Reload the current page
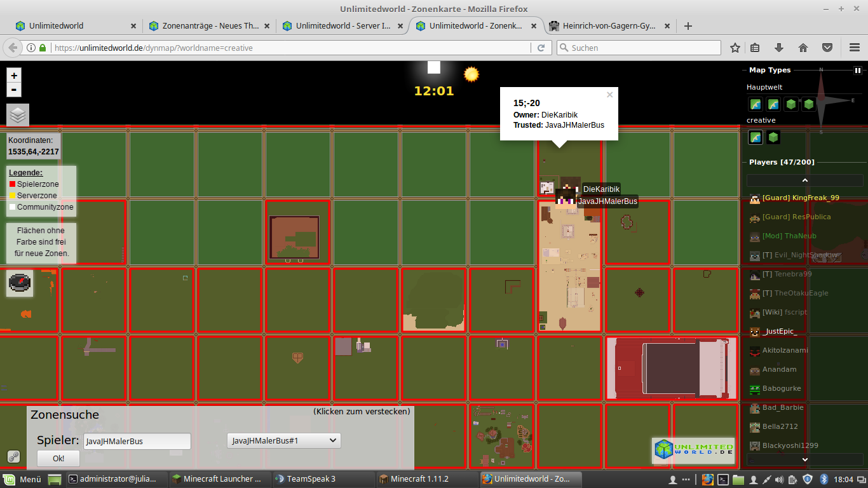The height and width of the screenshot is (488, 868). (x=541, y=48)
